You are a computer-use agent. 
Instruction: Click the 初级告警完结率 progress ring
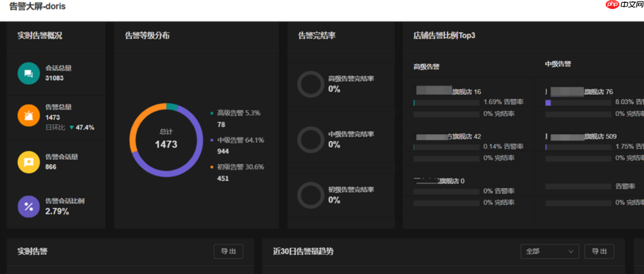tap(310, 195)
